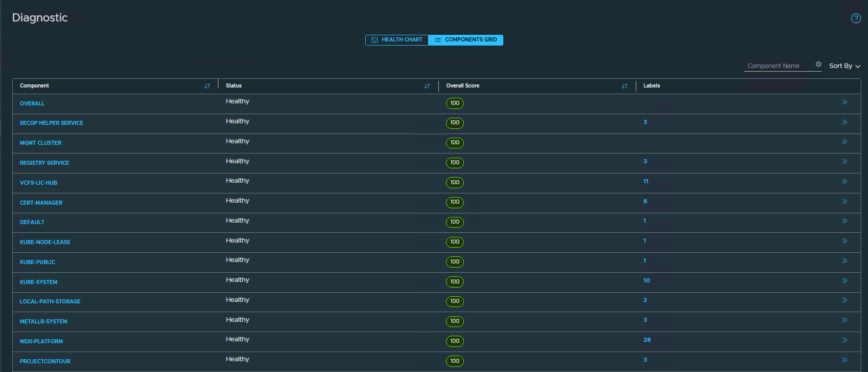Expand details for MGMT CLUSTER row
The image size is (868, 372).
coord(844,141)
